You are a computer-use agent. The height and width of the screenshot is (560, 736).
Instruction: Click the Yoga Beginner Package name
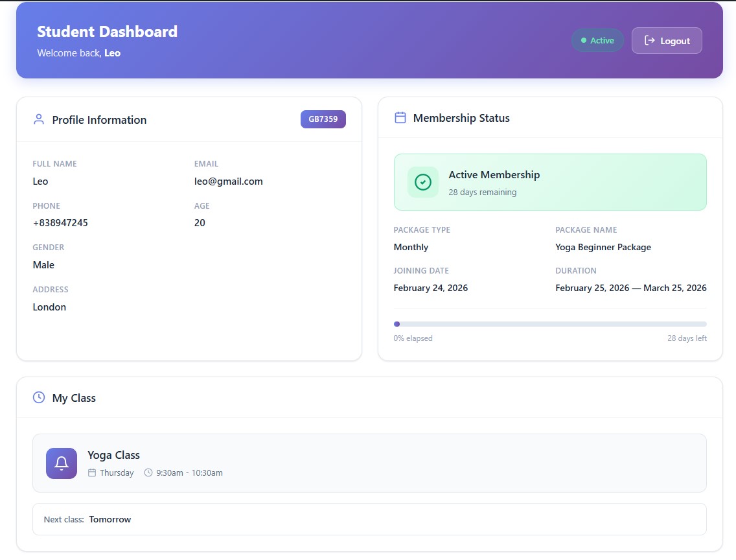click(x=603, y=247)
